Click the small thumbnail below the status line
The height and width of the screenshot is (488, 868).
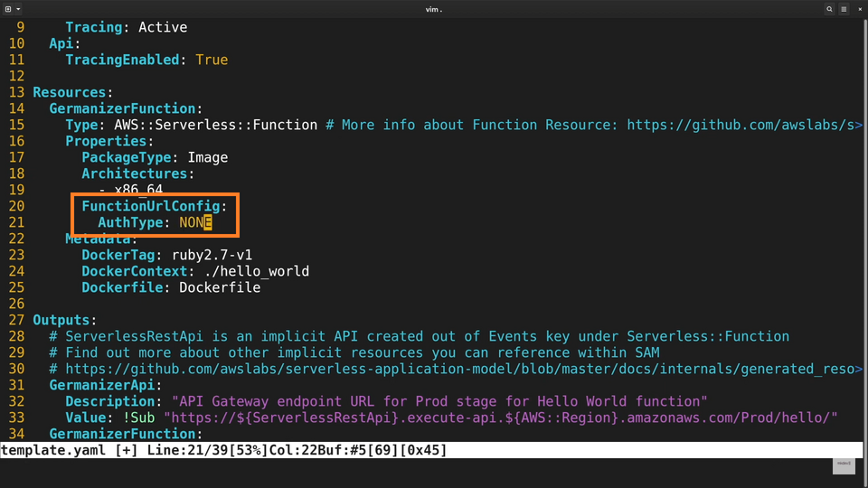844,465
